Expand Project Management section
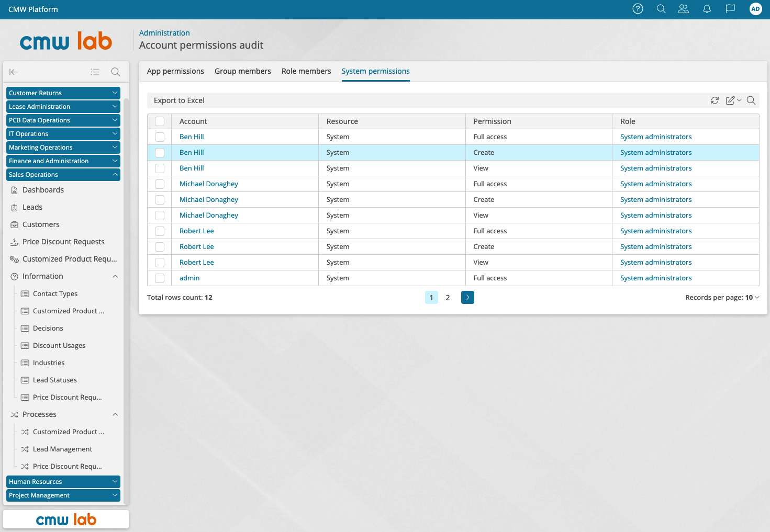The width and height of the screenshot is (770, 532). tap(63, 495)
